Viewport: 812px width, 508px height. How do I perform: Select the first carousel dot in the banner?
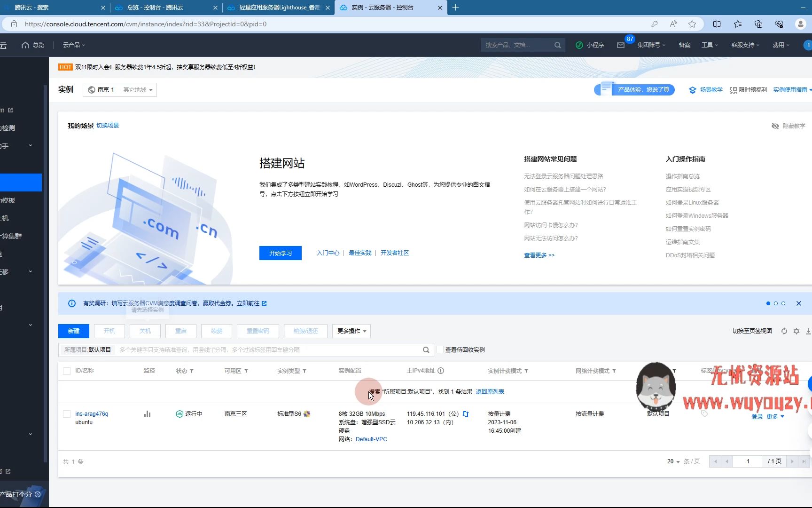[768, 303]
